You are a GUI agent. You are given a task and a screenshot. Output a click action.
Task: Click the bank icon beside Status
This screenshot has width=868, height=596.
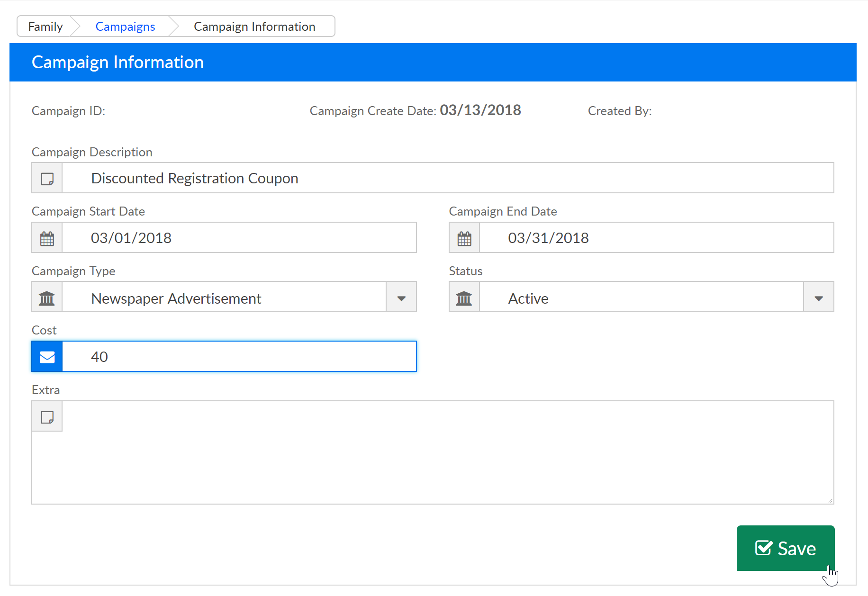click(x=464, y=298)
